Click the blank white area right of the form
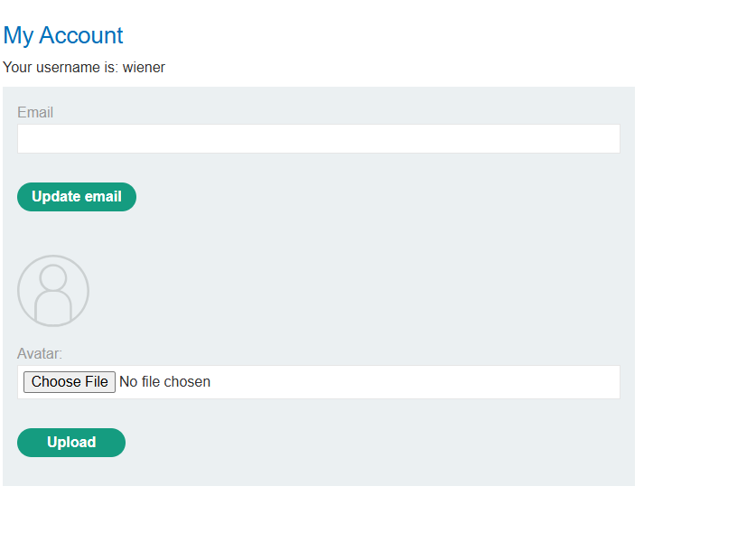 695,266
